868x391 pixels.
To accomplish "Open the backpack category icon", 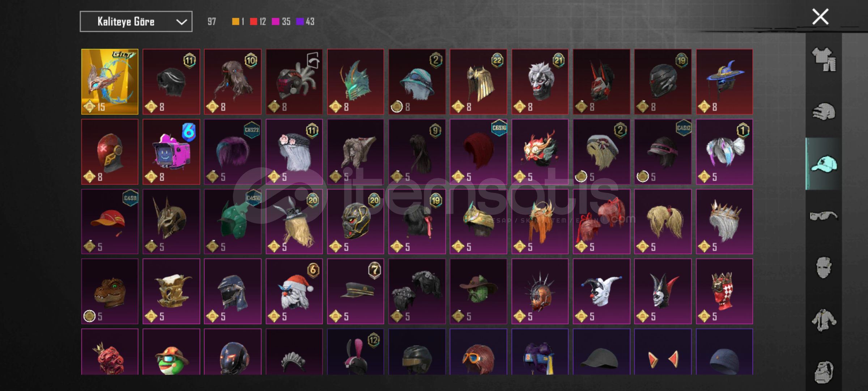I will 824,371.
